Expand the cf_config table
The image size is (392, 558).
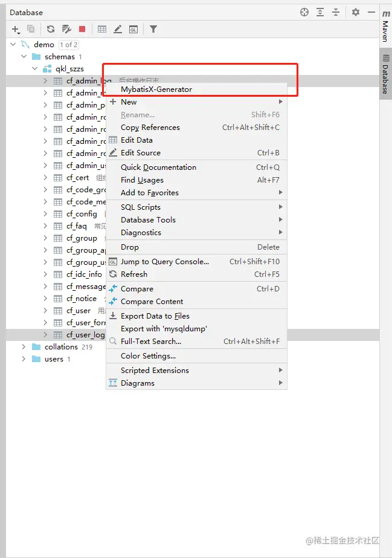[x=45, y=214]
